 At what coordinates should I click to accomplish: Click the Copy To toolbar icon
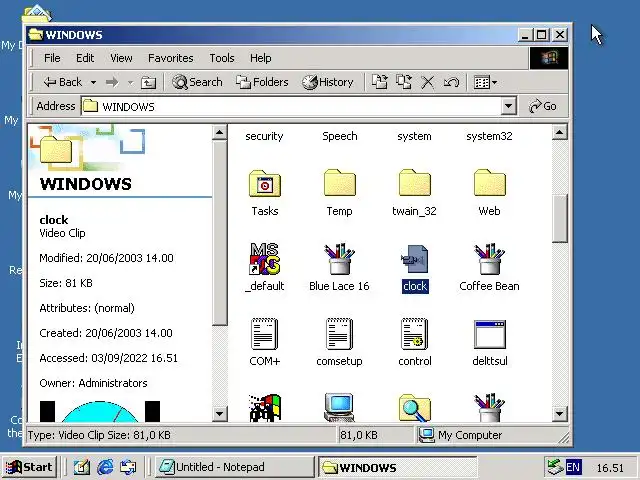404,82
